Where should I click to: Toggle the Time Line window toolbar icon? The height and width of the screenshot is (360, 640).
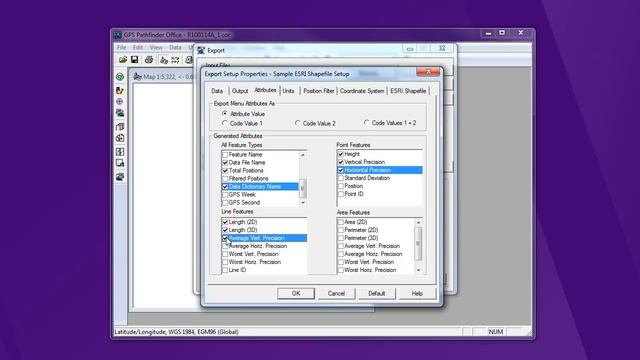176,60
